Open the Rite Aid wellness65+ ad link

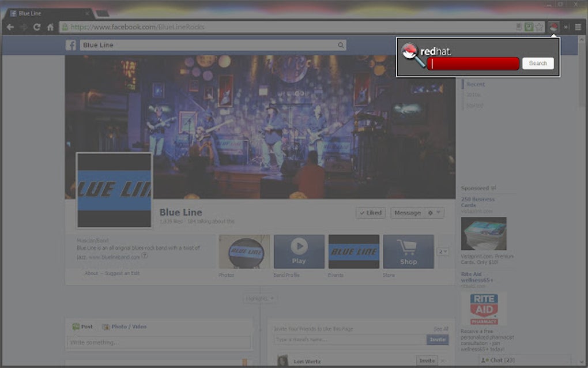click(x=477, y=277)
